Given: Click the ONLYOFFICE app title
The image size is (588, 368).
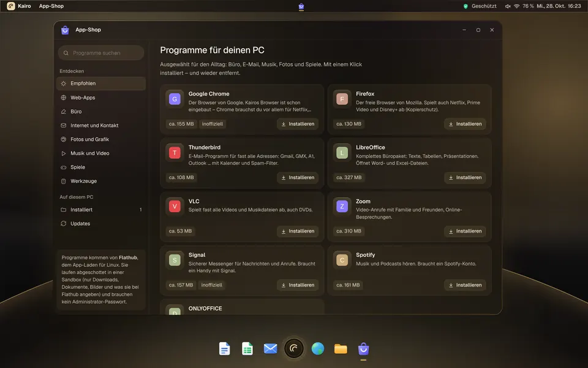Looking at the screenshot, I should 205,309.
